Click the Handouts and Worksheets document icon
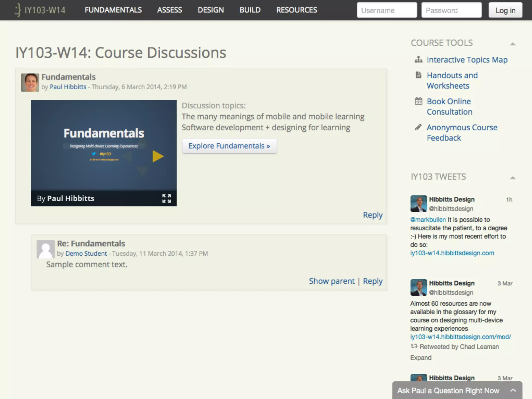 [418, 75]
